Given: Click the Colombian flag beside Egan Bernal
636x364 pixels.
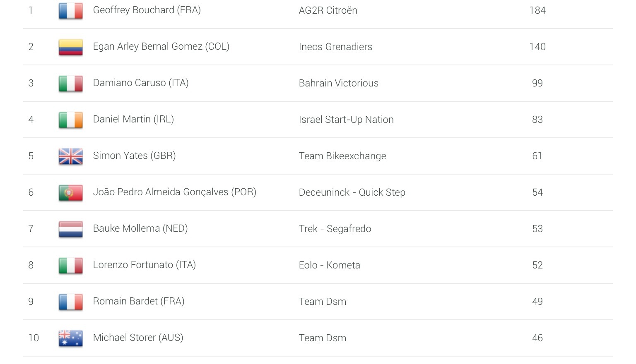Looking at the screenshot, I should pyautogui.click(x=71, y=47).
